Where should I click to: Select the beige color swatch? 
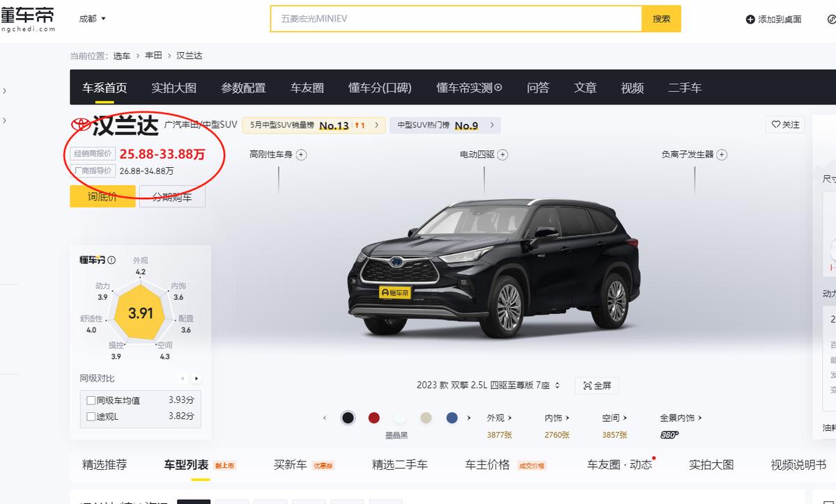pyautogui.click(x=426, y=418)
